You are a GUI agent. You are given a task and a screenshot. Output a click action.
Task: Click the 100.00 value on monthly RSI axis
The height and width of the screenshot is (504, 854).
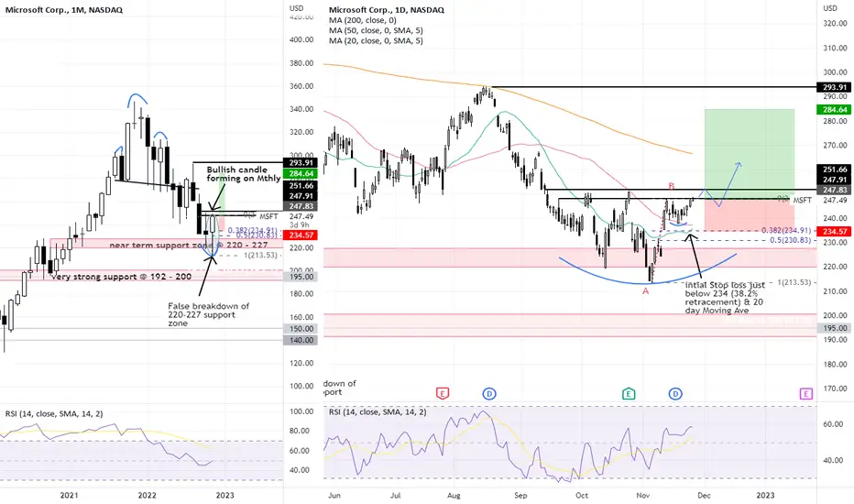click(301, 411)
